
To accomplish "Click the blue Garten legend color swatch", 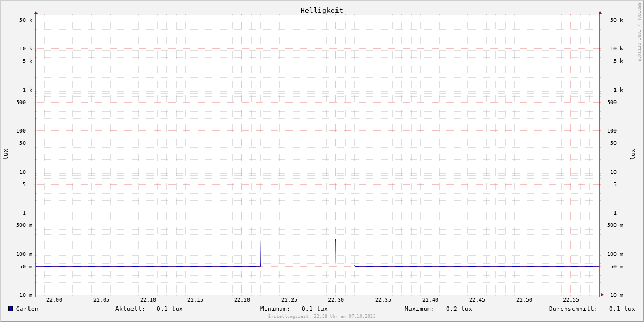I will coord(10,309).
